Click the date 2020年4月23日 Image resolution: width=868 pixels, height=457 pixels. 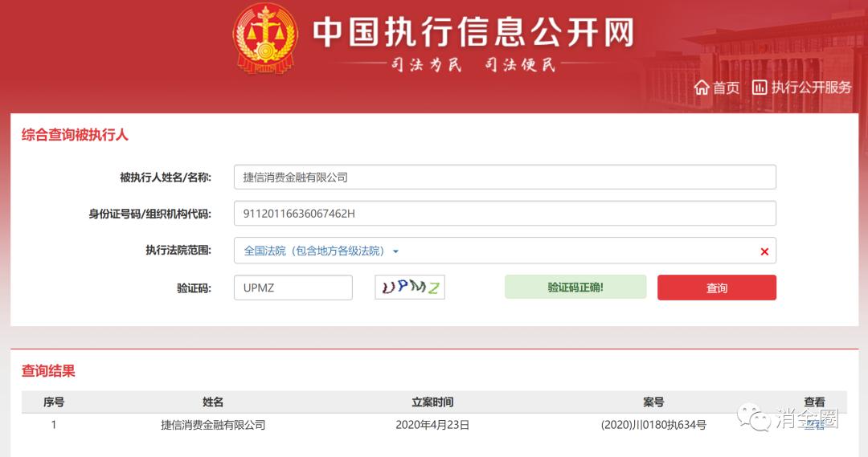coord(432,425)
